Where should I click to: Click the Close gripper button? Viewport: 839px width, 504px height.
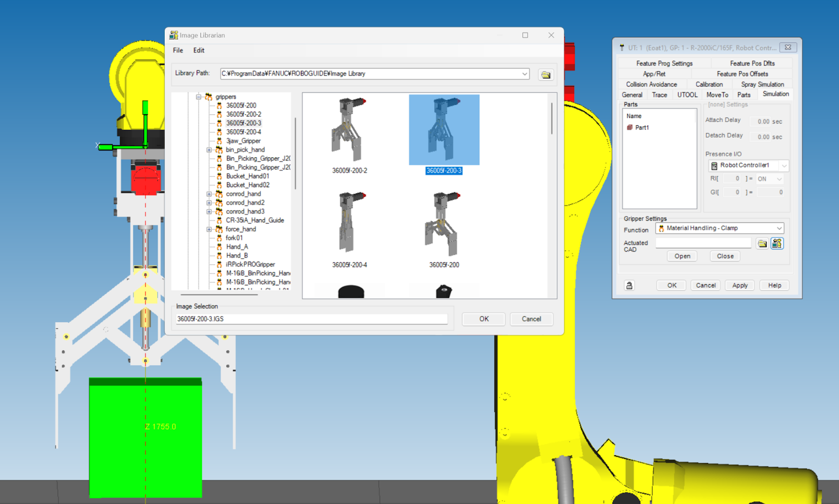click(x=725, y=256)
